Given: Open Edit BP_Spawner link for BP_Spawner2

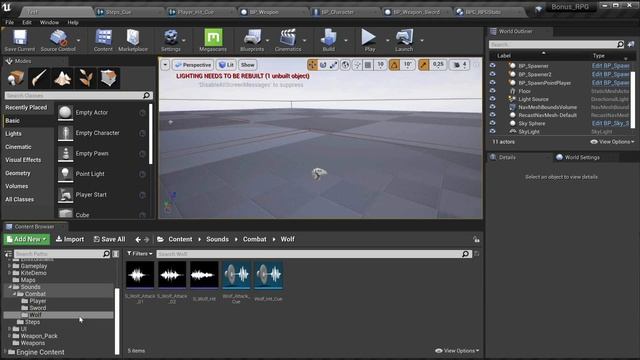Looking at the screenshot, I should coord(611,74).
